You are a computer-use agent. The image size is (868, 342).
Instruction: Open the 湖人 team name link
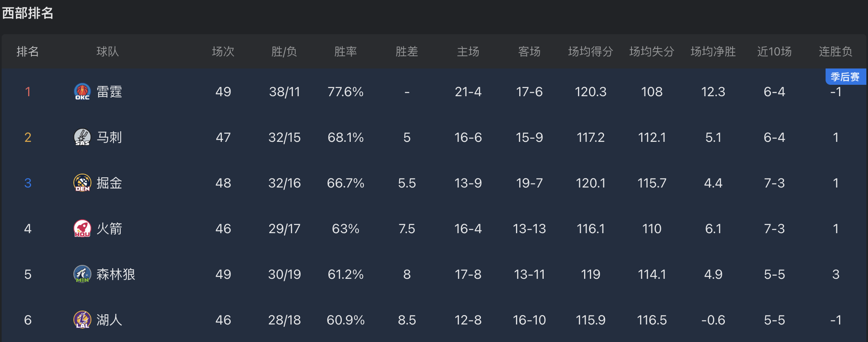109,320
